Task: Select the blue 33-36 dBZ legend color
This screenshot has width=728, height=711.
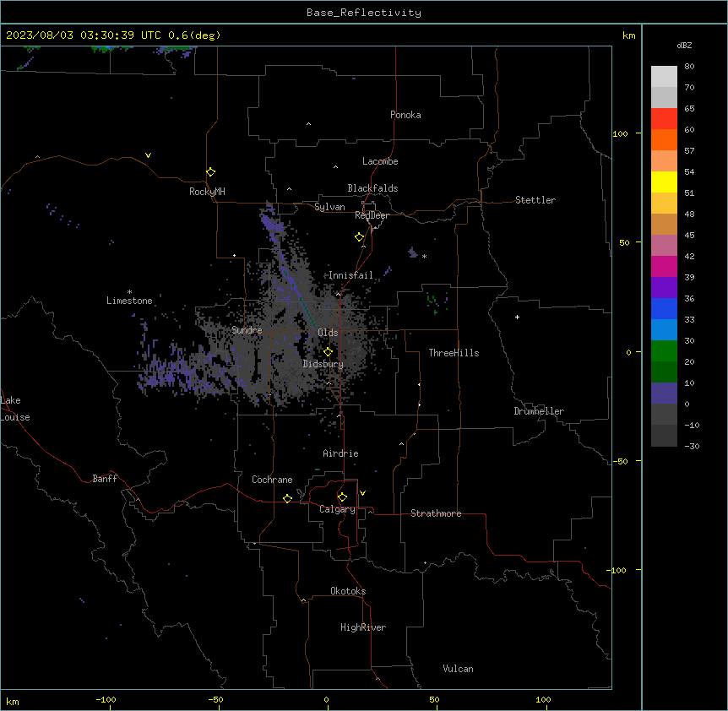Action: coord(664,309)
